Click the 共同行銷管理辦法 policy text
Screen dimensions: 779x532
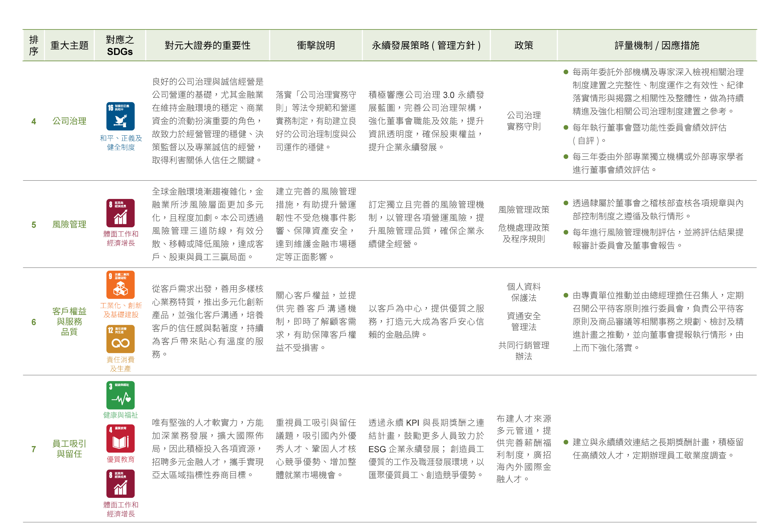click(524, 350)
